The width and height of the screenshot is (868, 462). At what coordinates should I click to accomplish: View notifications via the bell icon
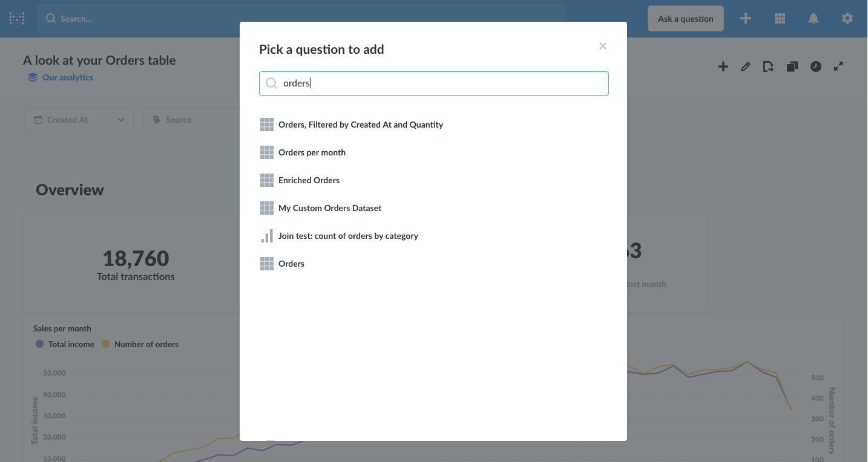pyautogui.click(x=813, y=18)
